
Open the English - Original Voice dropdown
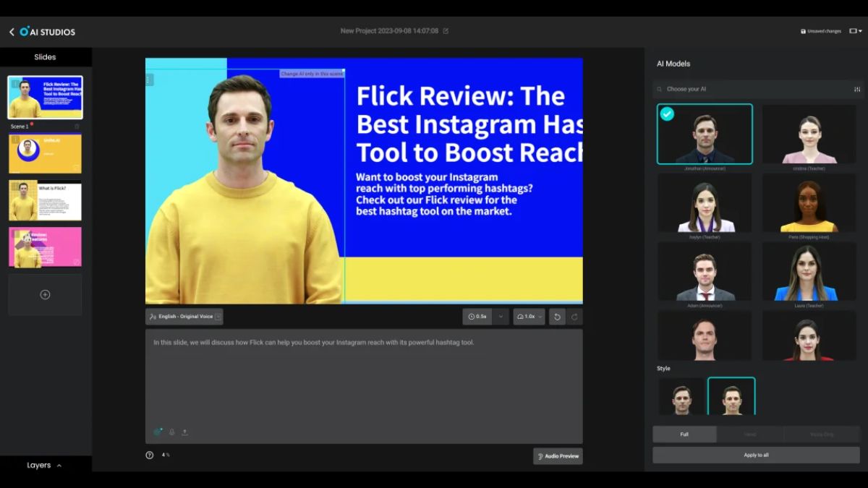[184, 317]
